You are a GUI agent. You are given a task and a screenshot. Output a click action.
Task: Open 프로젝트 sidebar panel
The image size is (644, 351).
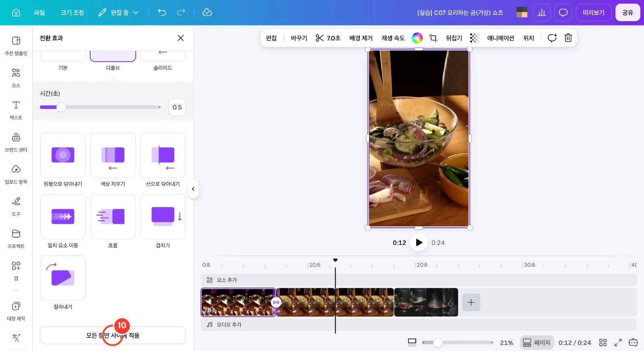point(16,239)
